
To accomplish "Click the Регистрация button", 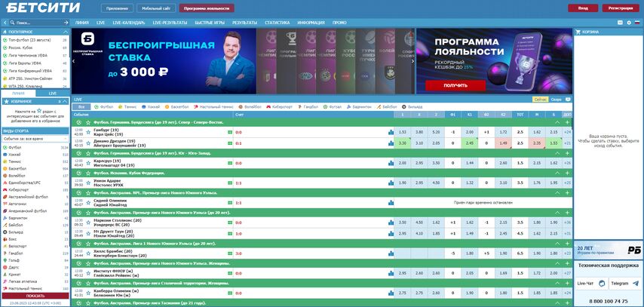I will (x=620, y=8).
